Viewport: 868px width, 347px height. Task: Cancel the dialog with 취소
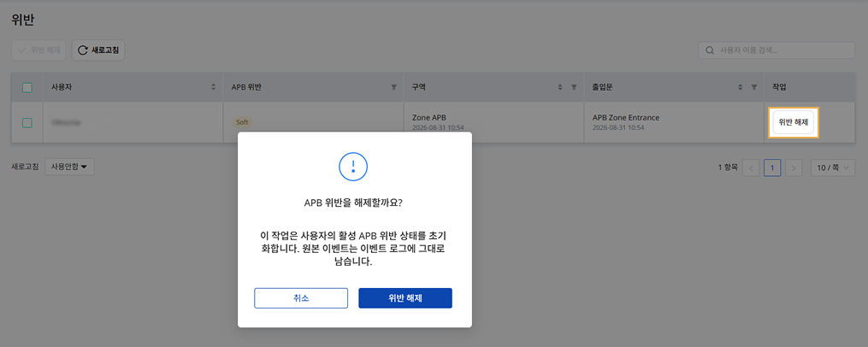click(301, 297)
